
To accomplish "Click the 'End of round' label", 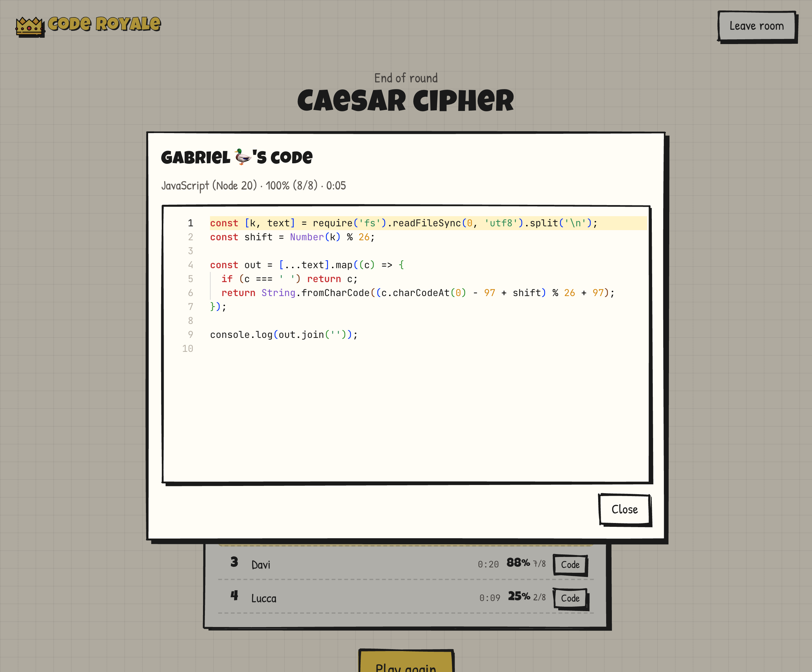I will (406, 78).
